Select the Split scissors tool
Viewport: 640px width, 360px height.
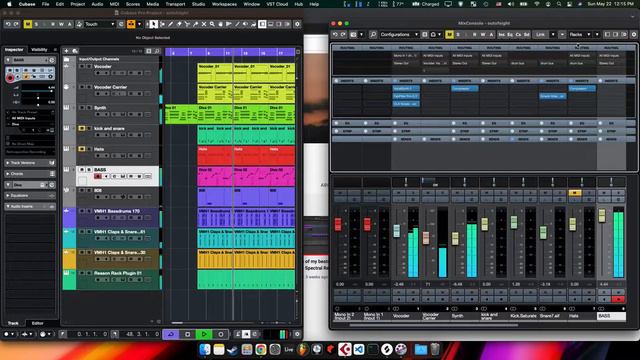187,24
